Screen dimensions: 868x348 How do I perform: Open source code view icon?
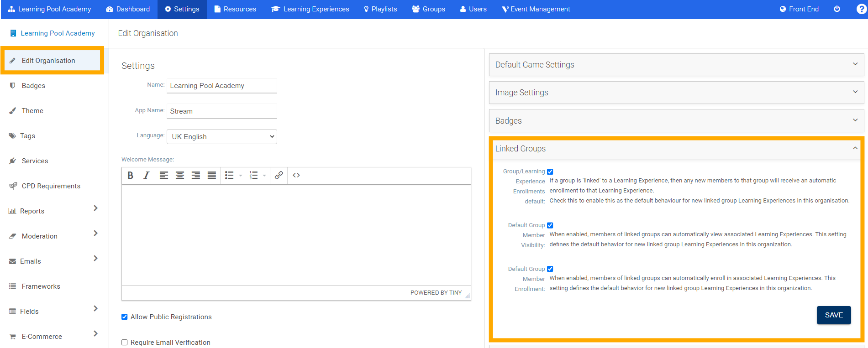coord(296,176)
